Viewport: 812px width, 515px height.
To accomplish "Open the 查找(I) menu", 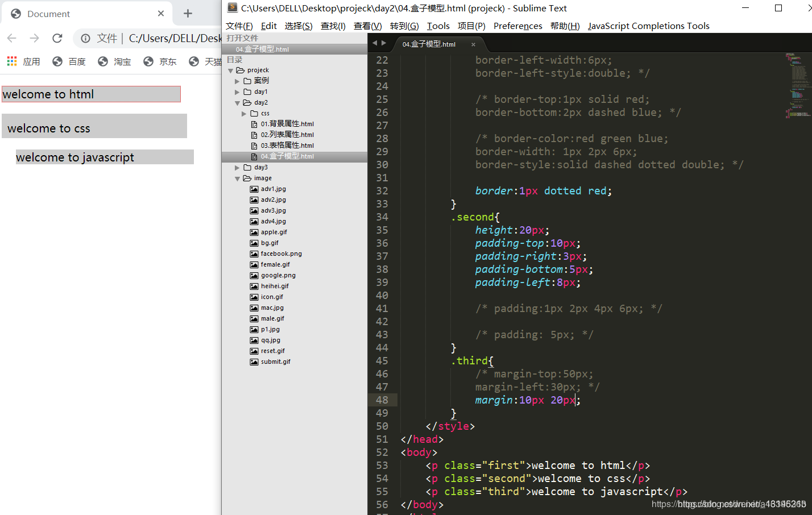I will click(x=333, y=26).
